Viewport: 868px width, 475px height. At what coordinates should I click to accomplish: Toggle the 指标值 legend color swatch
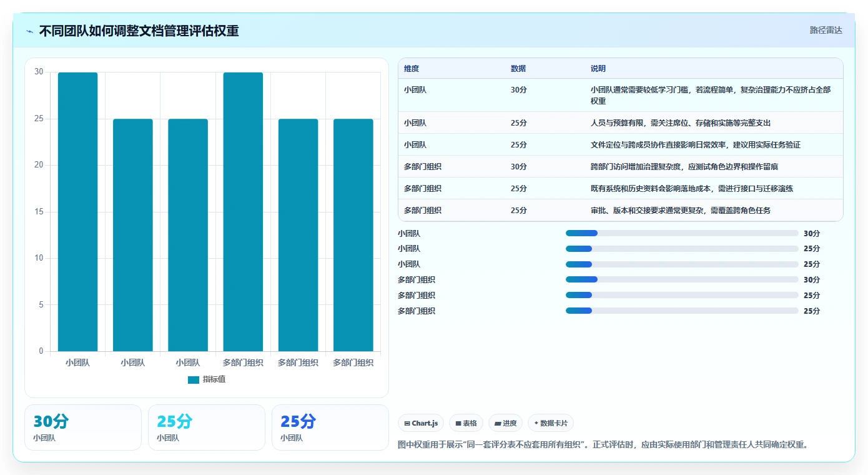pyautogui.click(x=194, y=379)
